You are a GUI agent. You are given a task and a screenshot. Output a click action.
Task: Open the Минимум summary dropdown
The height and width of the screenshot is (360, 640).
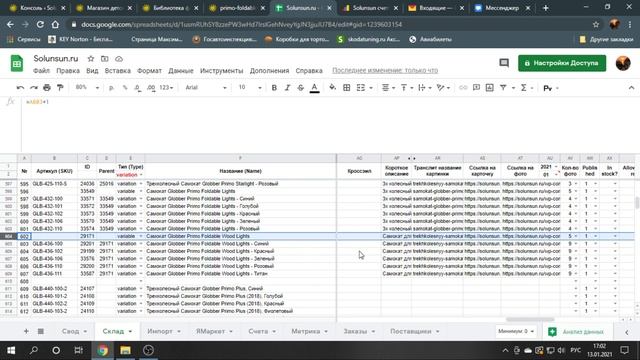516,331
